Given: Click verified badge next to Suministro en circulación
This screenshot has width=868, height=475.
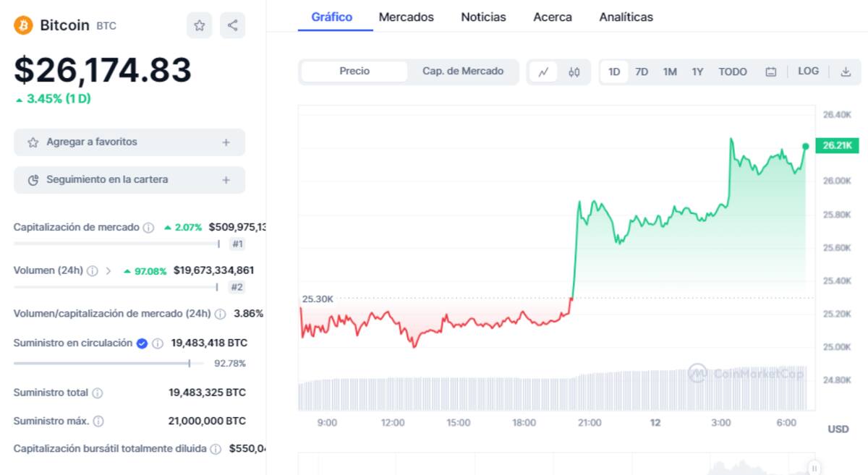Looking at the screenshot, I should coord(142,343).
